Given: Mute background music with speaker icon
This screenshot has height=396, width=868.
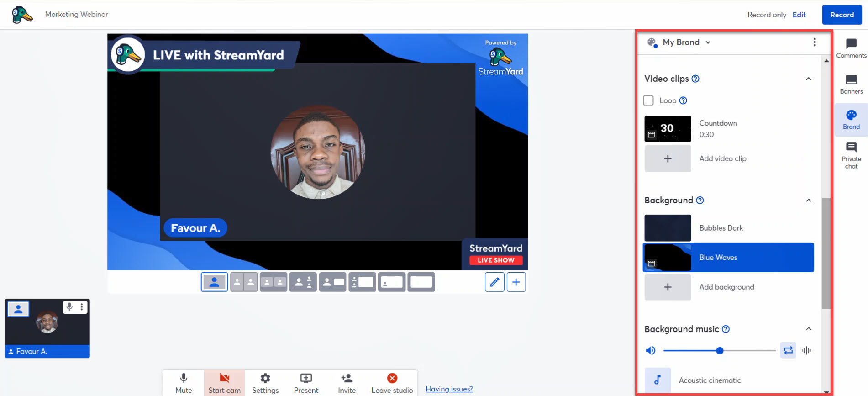Looking at the screenshot, I should pyautogui.click(x=651, y=350).
